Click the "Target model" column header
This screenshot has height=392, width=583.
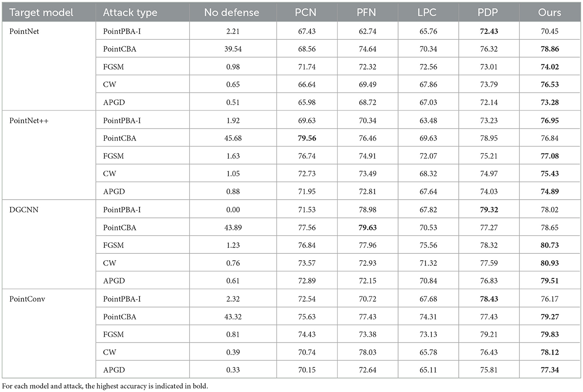(41, 13)
